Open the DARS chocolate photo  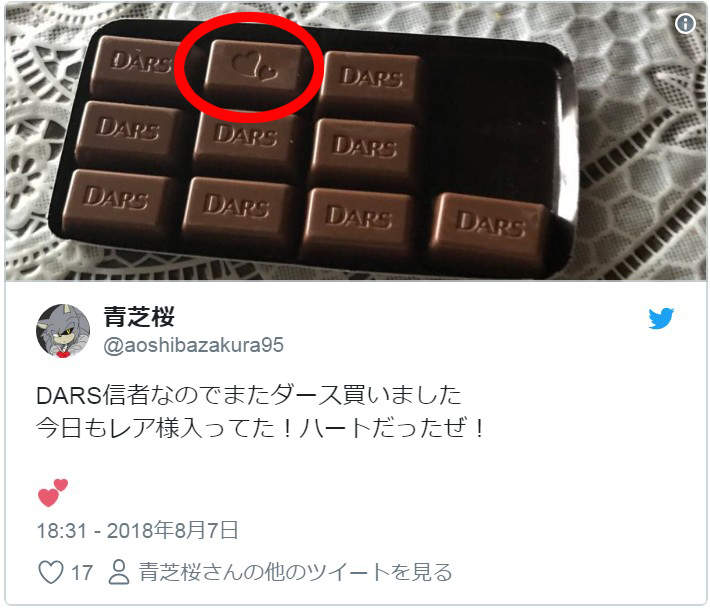355,142
